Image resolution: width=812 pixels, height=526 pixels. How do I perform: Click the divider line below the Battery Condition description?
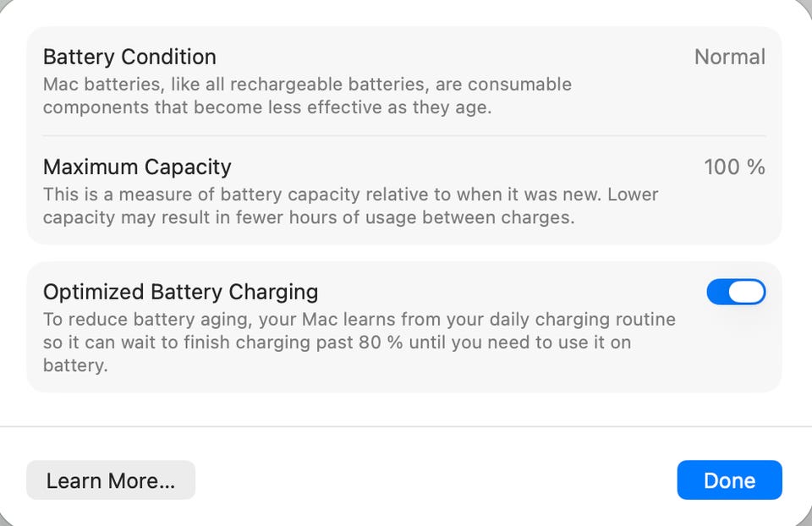coord(404,135)
